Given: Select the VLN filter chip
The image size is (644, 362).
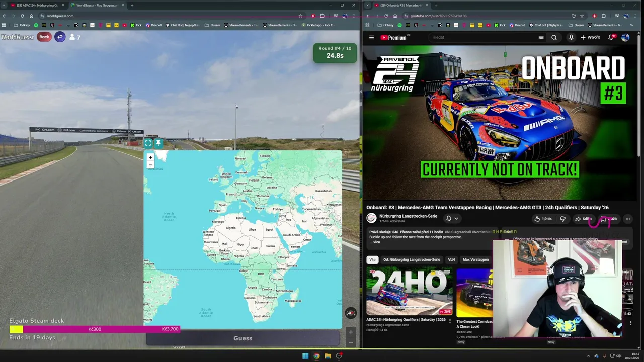Looking at the screenshot, I should [x=451, y=260].
